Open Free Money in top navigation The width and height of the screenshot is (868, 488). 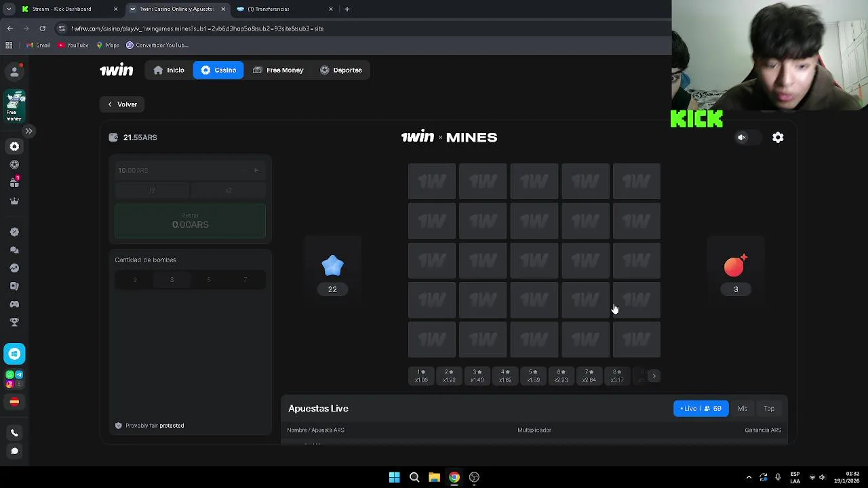point(278,70)
